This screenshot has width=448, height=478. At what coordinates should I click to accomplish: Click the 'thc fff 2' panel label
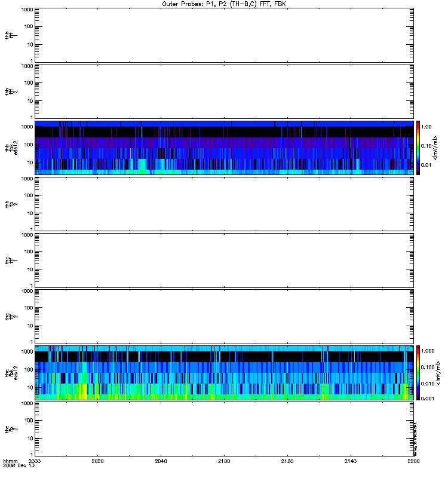[x=11, y=317]
